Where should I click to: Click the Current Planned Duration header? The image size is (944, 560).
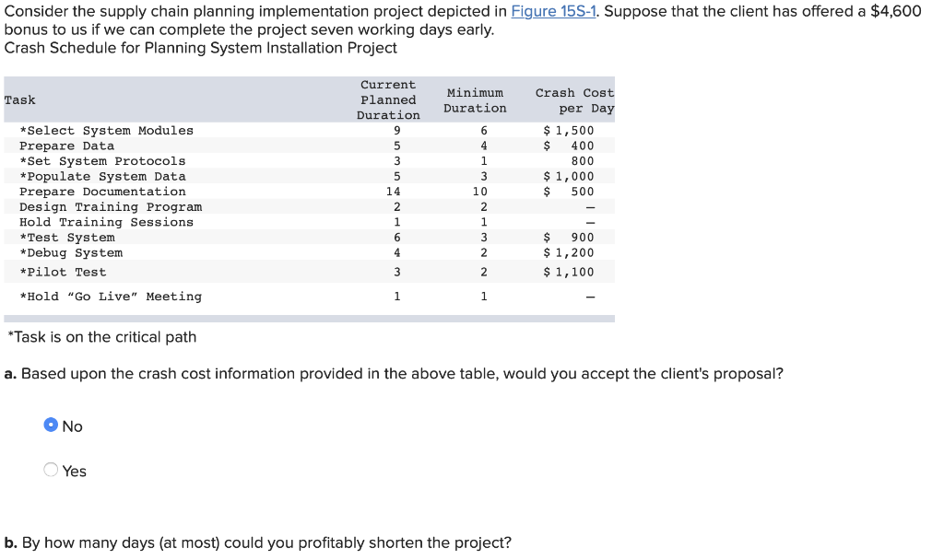coord(388,99)
